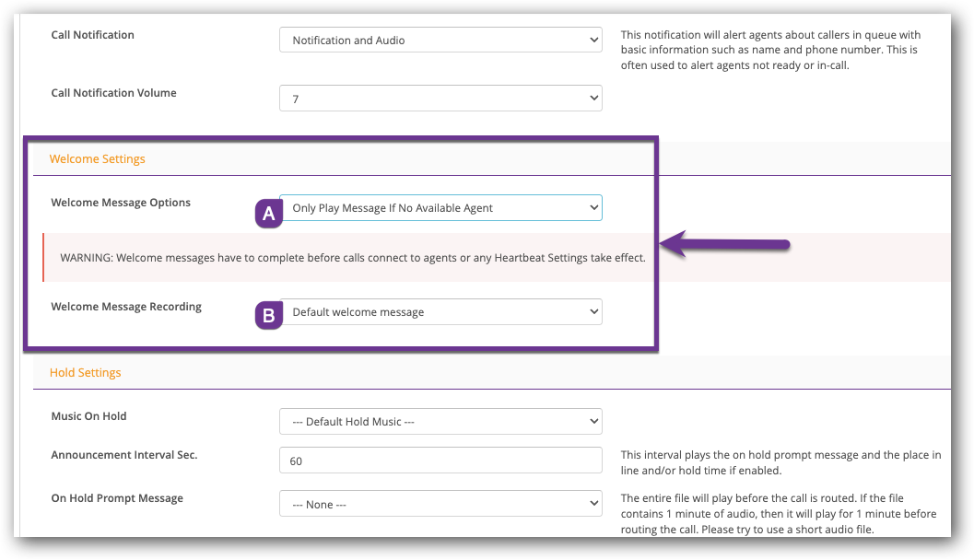Screen dimensions: 974x560
Task: Click the Call Notification label
Action: 92,35
